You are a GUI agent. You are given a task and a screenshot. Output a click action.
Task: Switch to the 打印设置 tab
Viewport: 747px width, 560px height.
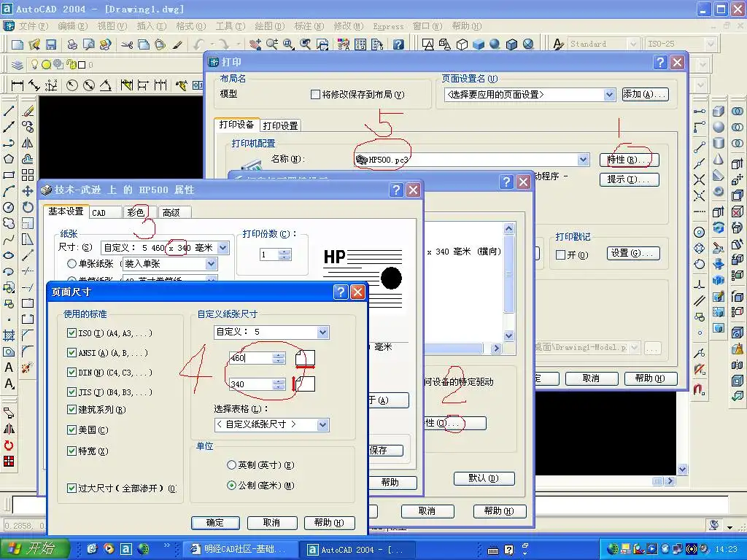(280, 125)
